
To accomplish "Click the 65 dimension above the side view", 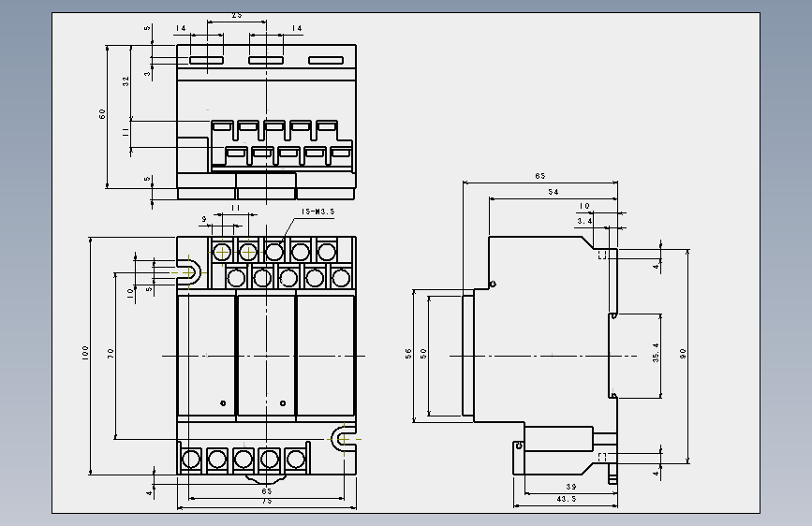I will coord(540,176).
